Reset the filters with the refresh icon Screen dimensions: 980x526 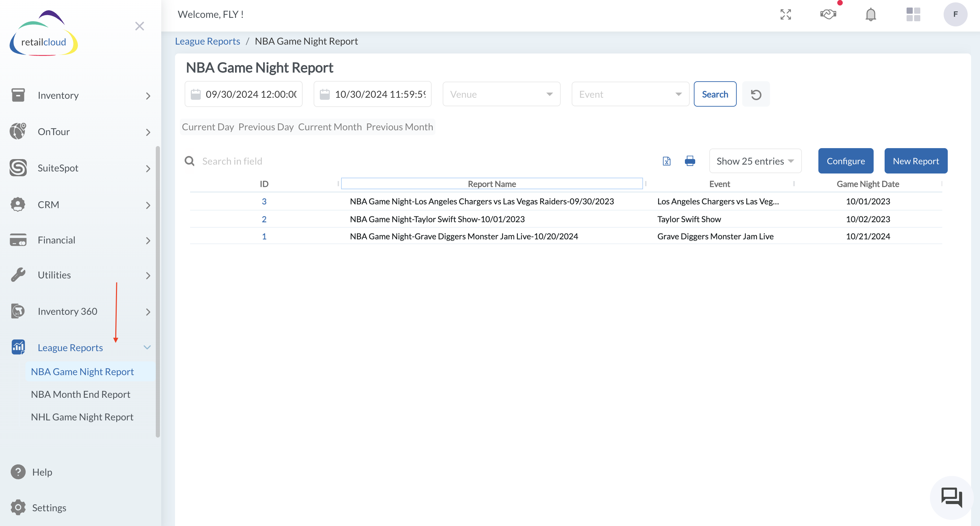click(756, 94)
